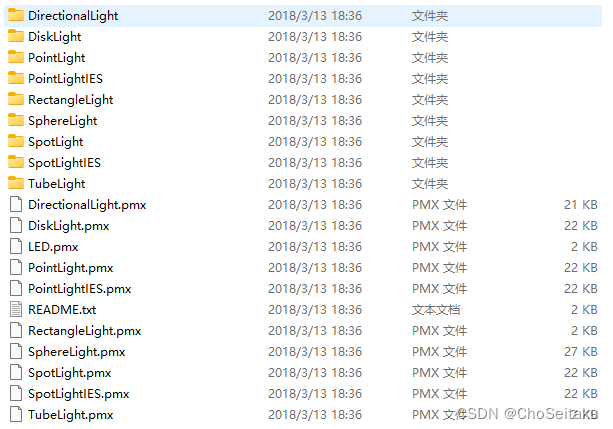Click the SphereLight folder name
Viewport: 613px width, 429px height.
coord(63,121)
